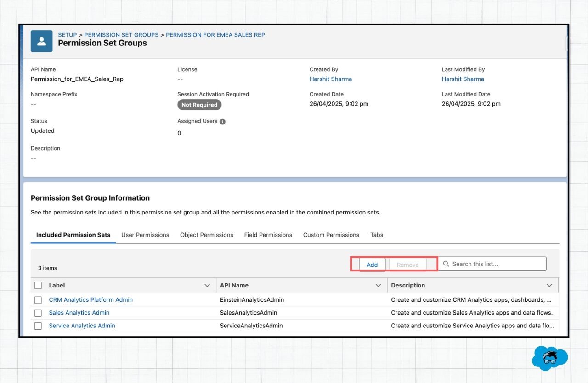Click the Create and customize CRM Analytics description cell
This screenshot has width=588, height=383.
click(471, 300)
